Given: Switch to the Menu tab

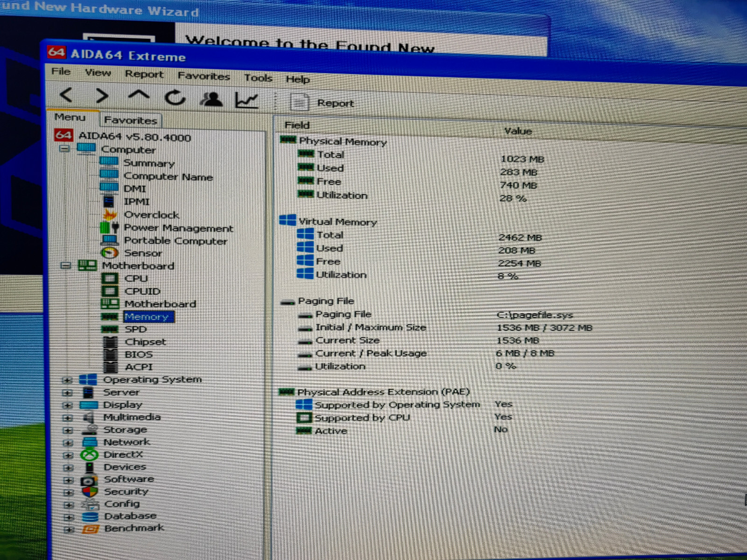Looking at the screenshot, I should click(70, 117).
